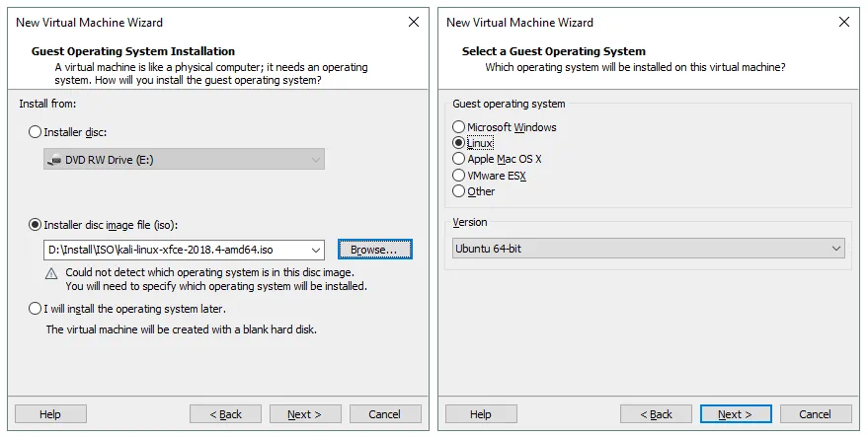Click Help in the Select Guest OS dialog
Image resolution: width=868 pixels, height=437 pixels.
pyautogui.click(x=481, y=414)
